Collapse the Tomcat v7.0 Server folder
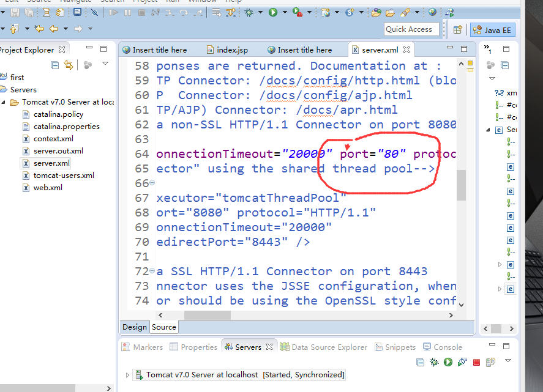Image resolution: width=543 pixels, height=392 pixels. tap(4, 102)
